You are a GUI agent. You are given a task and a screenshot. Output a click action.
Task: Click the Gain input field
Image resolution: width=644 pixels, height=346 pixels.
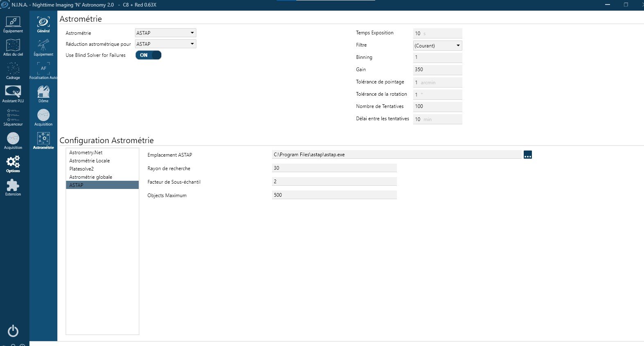coord(438,70)
